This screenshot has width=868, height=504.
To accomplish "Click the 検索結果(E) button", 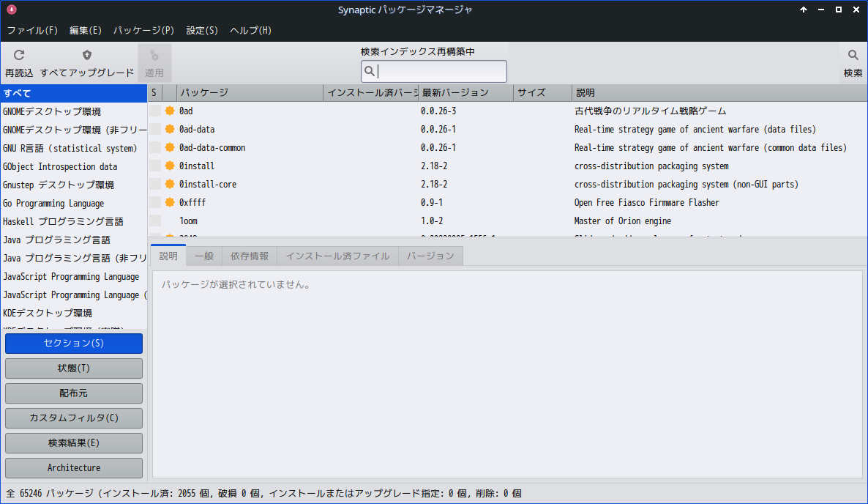I will (x=74, y=443).
